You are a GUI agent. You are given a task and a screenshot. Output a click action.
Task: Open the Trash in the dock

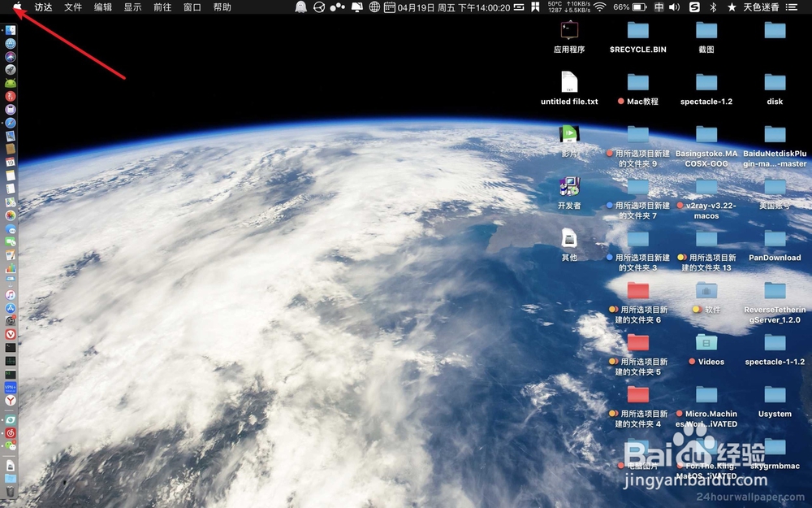point(11,490)
